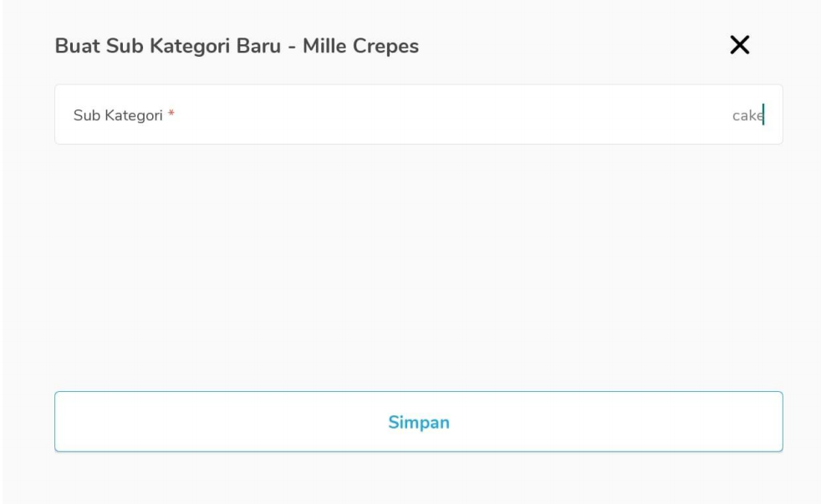The width and height of the screenshot is (821, 504).
Task: Dismiss the Mille Crepes sub-category form
Action: click(x=739, y=45)
